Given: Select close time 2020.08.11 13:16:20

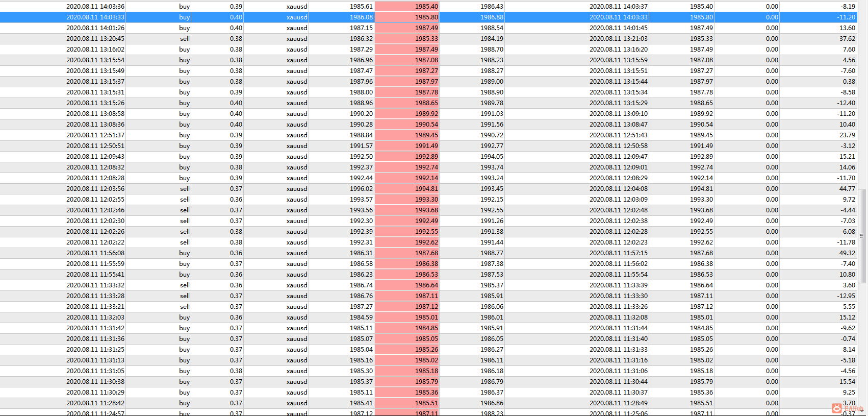Looking at the screenshot, I should 619,50.
